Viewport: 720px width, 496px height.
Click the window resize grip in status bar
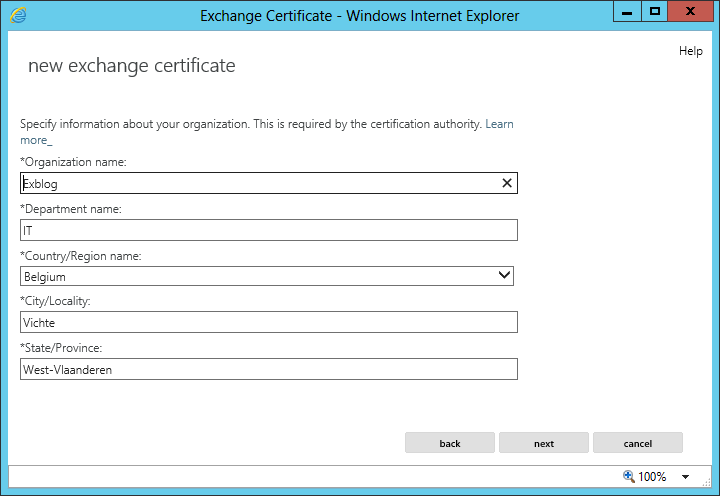[x=707, y=482]
